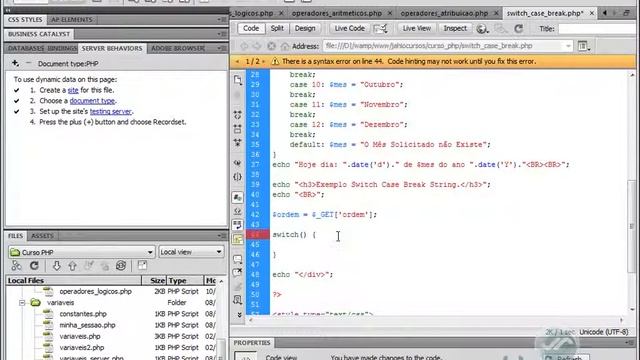Viewport: 640px width, 360px height.
Task: Toggle Inspect mode
Action: (455, 28)
